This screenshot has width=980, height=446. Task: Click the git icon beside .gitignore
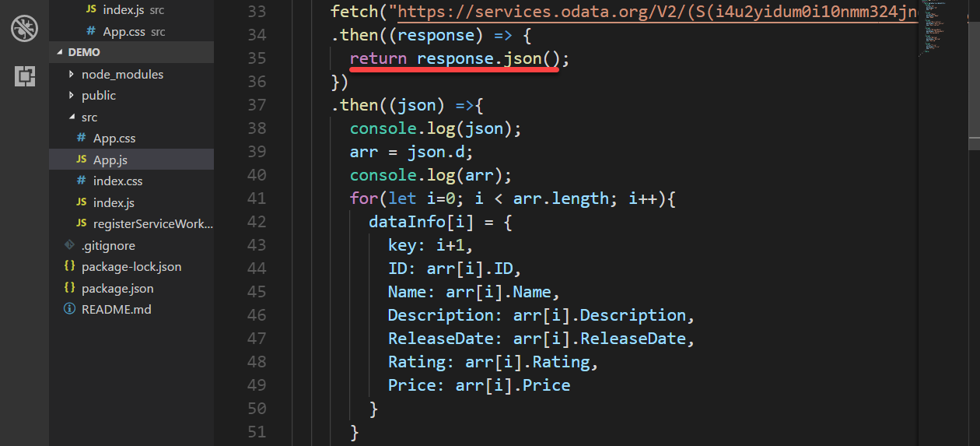(69, 245)
